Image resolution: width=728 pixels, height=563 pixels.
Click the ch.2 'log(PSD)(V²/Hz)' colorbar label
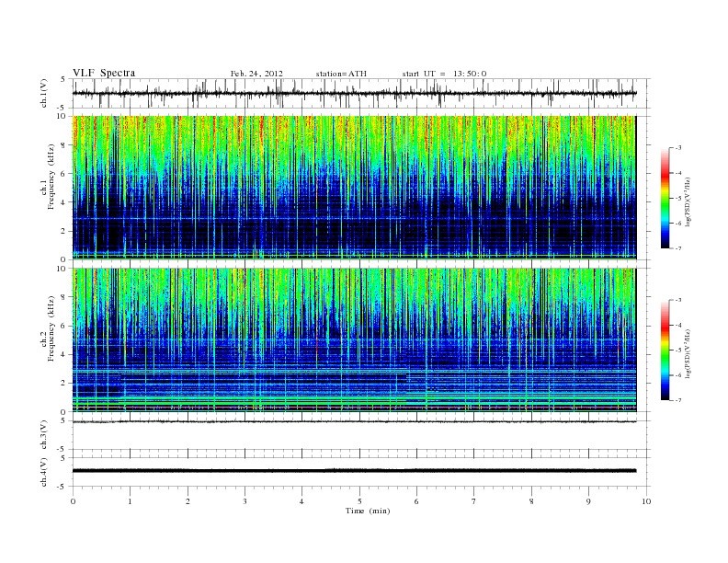coord(688,353)
